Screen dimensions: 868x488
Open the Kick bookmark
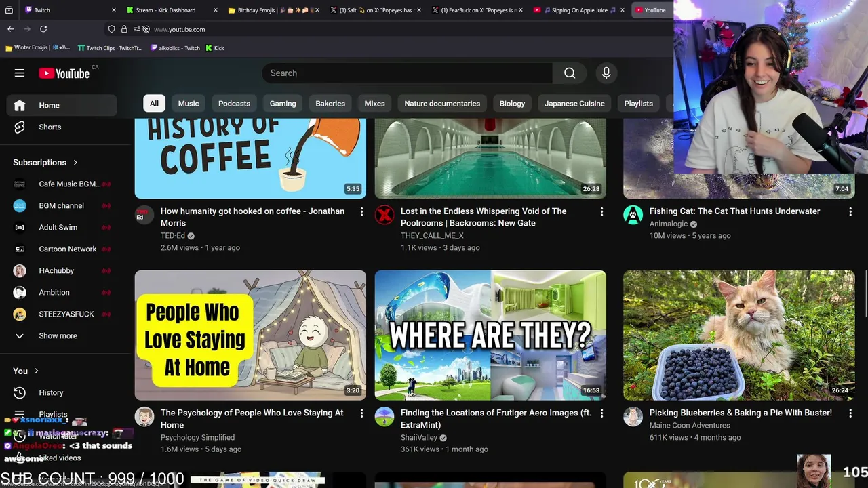pos(215,48)
